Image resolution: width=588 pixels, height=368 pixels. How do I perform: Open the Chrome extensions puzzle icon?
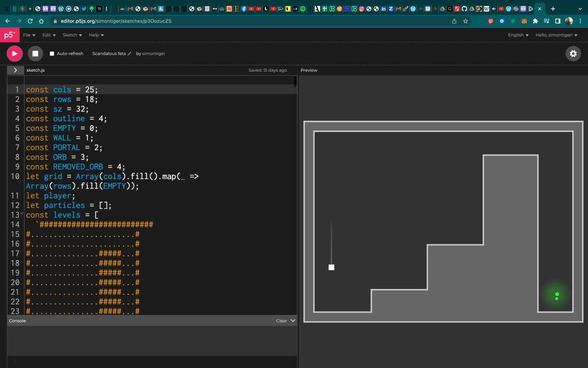[x=535, y=21]
